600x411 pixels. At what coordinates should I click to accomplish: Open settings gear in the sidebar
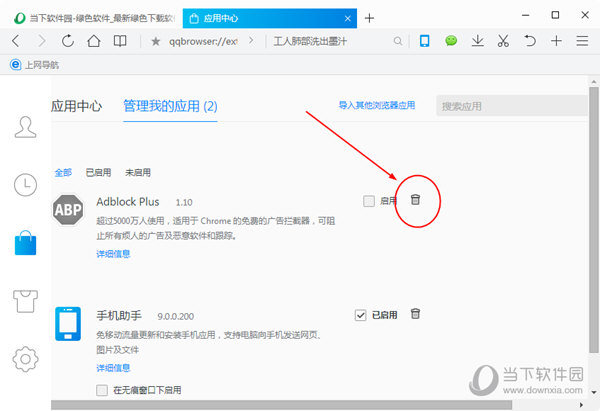[26, 357]
